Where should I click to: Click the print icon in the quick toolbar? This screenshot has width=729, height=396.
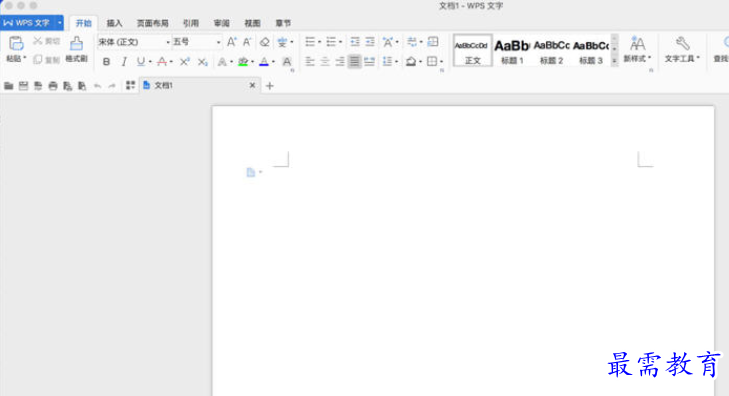[x=53, y=86]
